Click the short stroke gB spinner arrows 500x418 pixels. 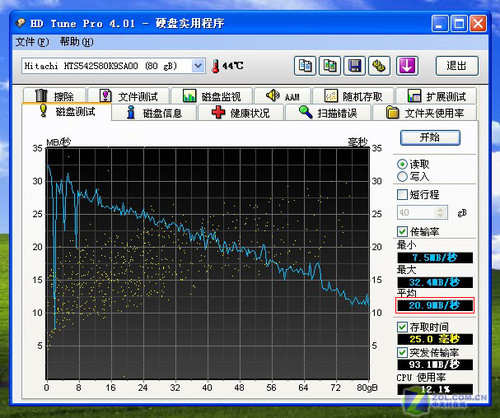(440, 212)
